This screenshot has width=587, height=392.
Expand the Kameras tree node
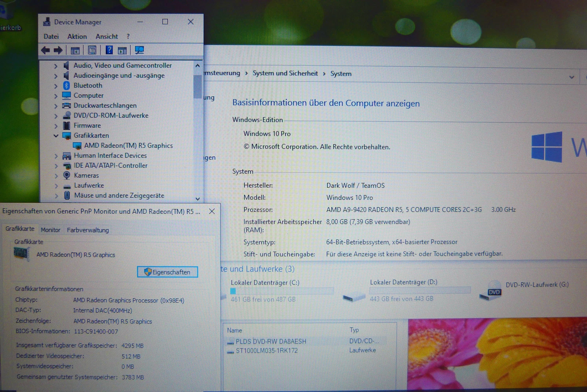point(56,176)
